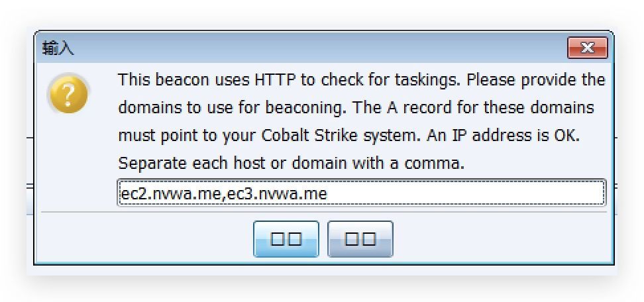Close the dialog with red X button
This screenshot has height=302, width=644.
587,48
